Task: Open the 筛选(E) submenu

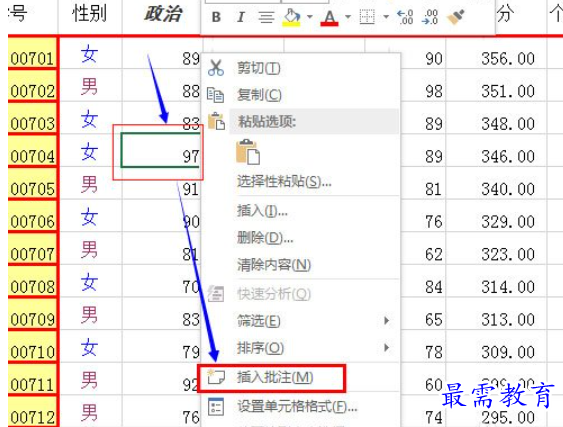Action: (x=259, y=321)
